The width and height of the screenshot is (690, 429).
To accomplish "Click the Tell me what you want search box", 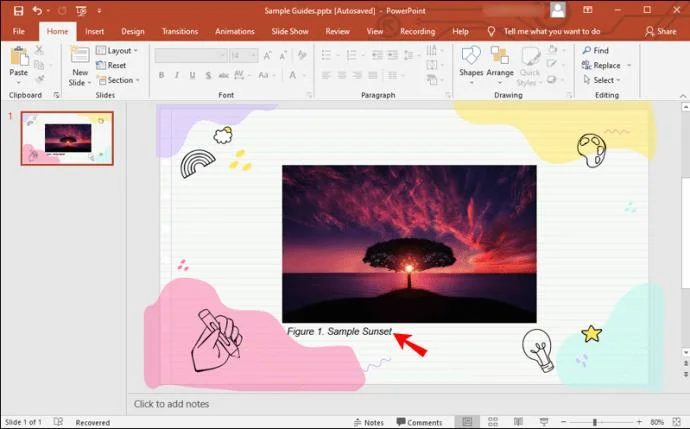I will [551, 31].
